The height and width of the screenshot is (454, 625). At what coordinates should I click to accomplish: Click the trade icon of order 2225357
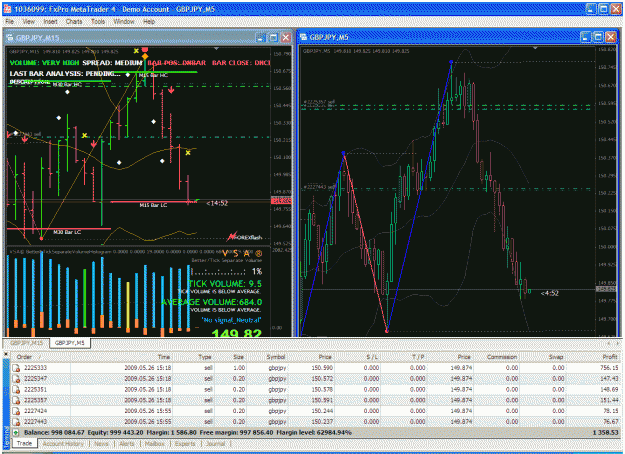click(16, 400)
